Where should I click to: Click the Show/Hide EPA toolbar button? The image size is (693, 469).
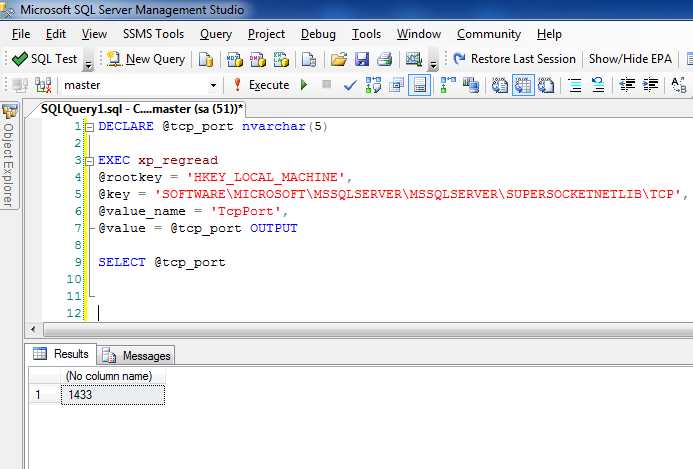coord(630,59)
